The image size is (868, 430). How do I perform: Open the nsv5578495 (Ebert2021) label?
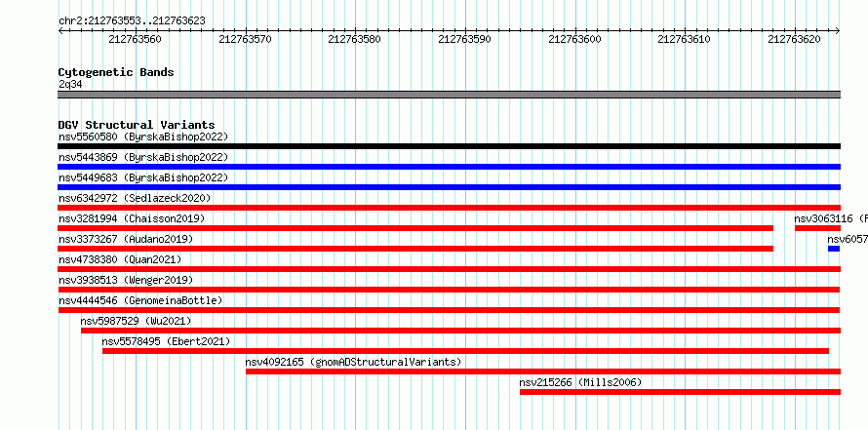coord(166,341)
